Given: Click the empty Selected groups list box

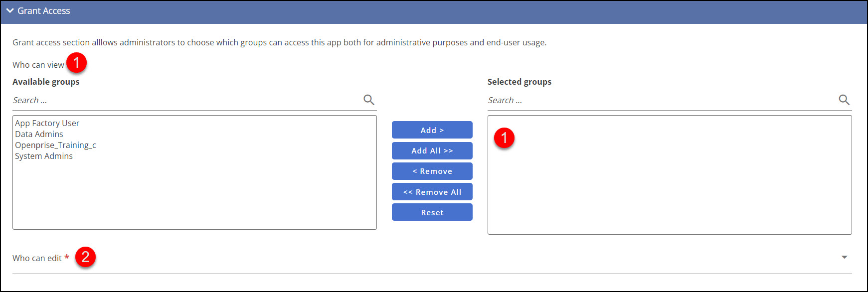Looking at the screenshot, I should click(670, 175).
